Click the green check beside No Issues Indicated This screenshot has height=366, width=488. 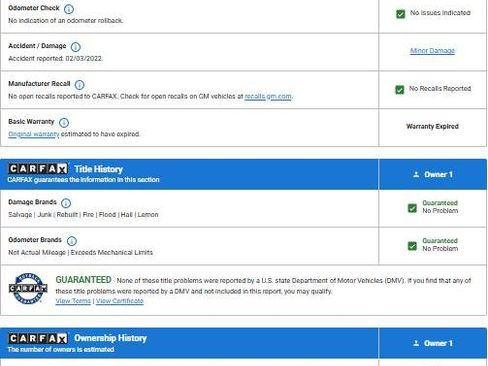[400, 14]
